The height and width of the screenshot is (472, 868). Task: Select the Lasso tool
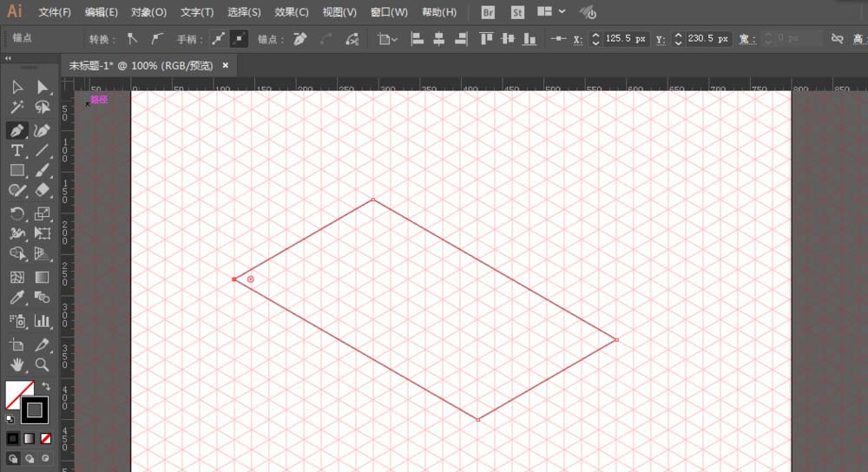coord(42,108)
